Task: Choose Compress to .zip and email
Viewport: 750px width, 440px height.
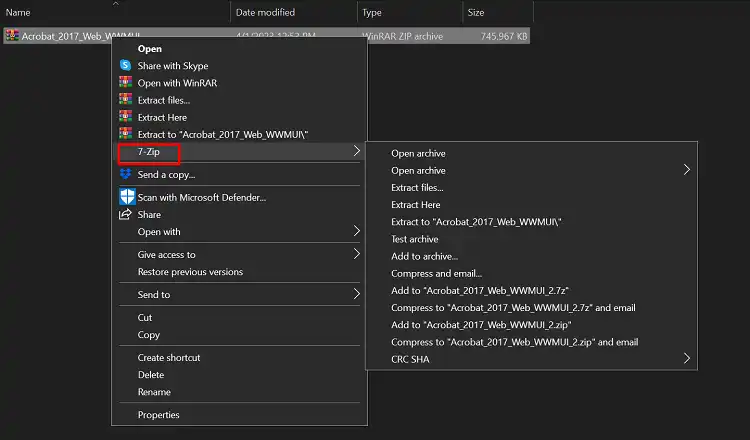Action: pos(515,342)
